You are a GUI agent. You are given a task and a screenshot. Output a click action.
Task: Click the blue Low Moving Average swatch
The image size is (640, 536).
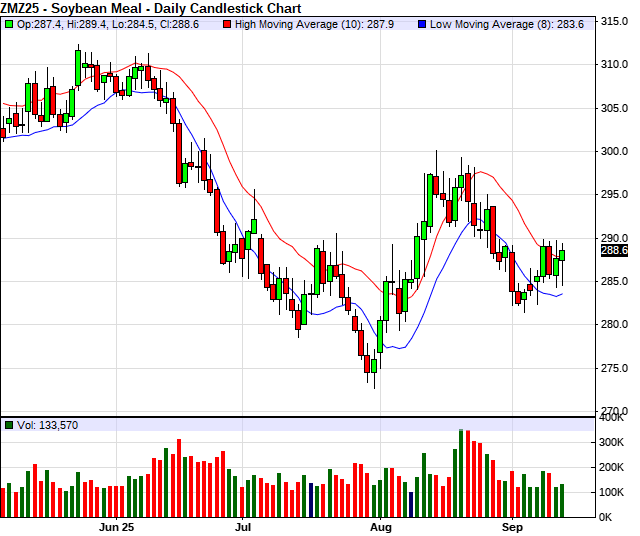421,22
